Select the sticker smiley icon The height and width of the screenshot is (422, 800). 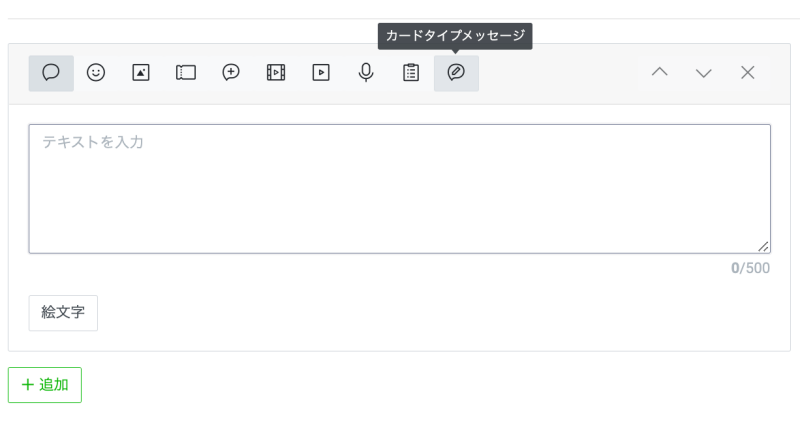(x=96, y=73)
